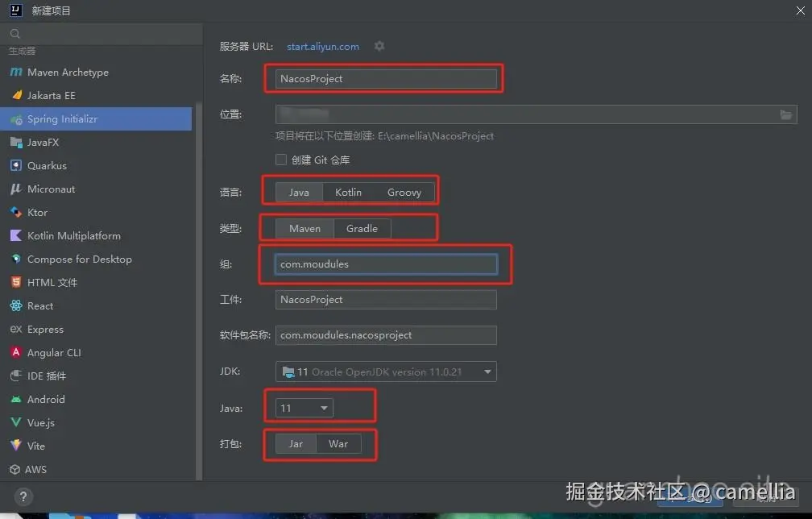Click the generator search box
This screenshot has width=812, height=519.
pyautogui.click(x=101, y=34)
